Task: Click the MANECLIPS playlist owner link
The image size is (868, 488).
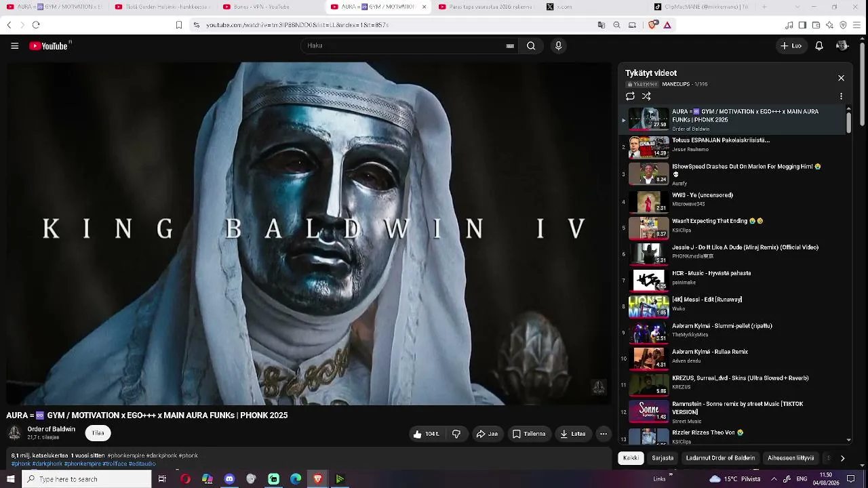Action: [675, 85]
